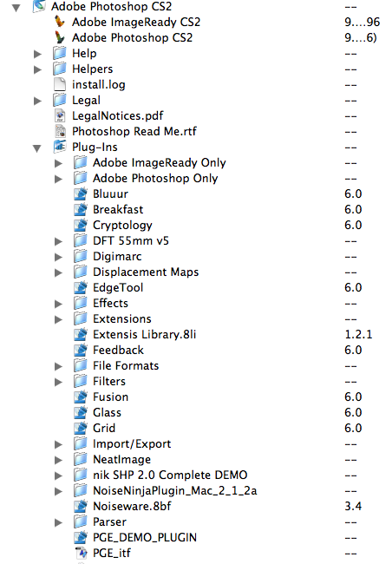
Task: Click the Filters folder icon
Action: (x=81, y=381)
